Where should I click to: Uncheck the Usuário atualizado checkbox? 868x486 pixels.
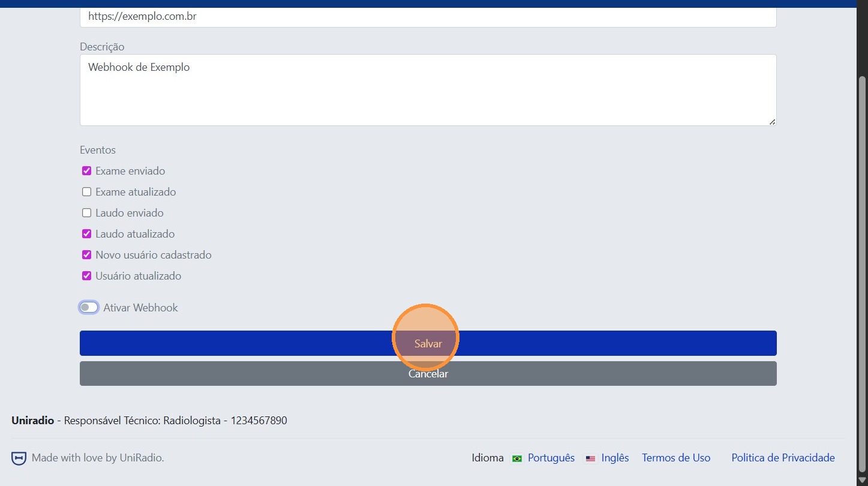tap(86, 276)
